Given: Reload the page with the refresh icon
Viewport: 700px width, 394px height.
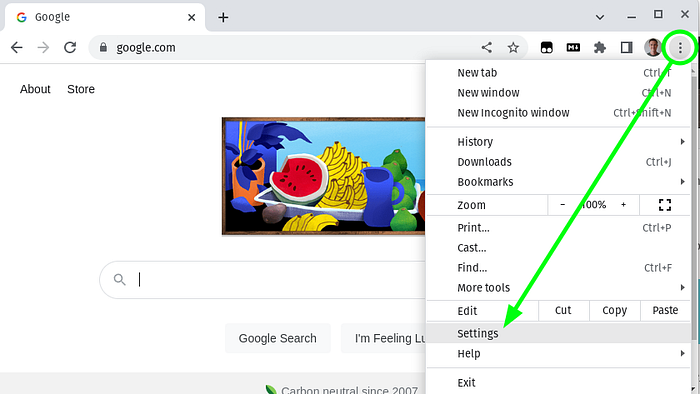Looking at the screenshot, I should pyautogui.click(x=70, y=47).
